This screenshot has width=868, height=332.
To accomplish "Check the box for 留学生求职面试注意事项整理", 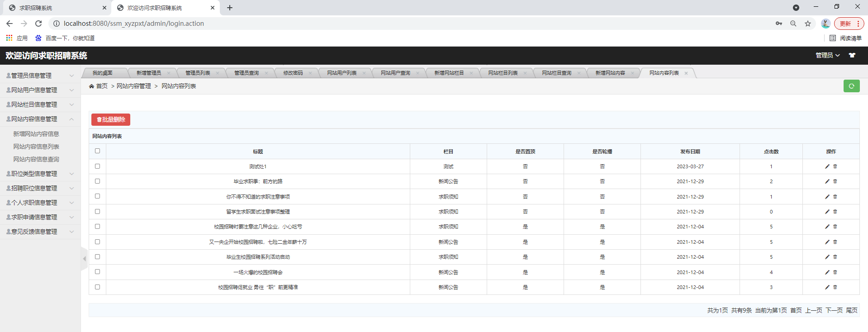I will [x=97, y=211].
